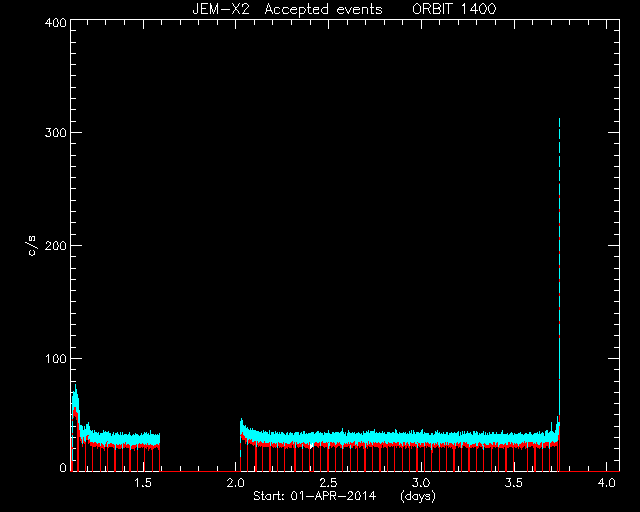Image resolution: width=640 pixels, height=512 pixels.
Task: Click the 400 tick label on y-axis
Action: tap(55, 22)
